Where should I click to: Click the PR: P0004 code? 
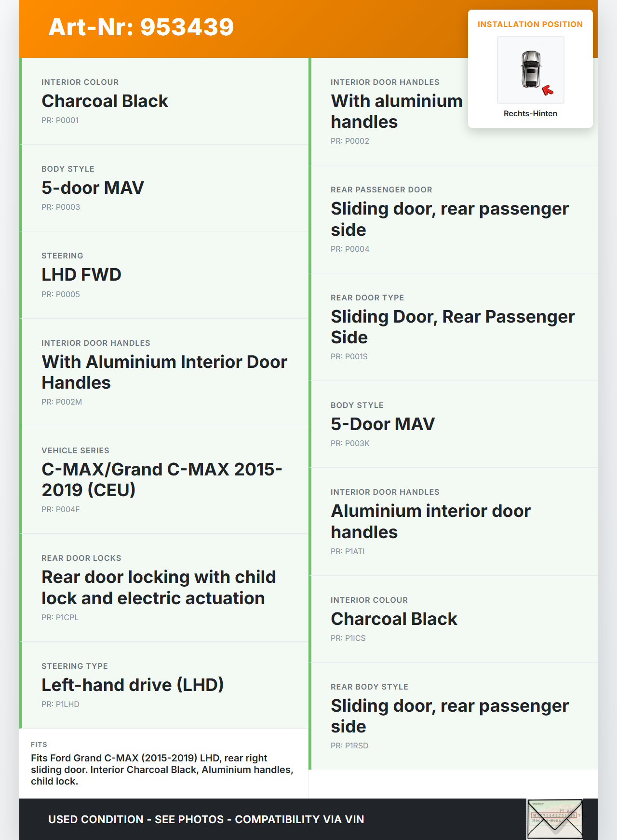click(x=350, y=249)
